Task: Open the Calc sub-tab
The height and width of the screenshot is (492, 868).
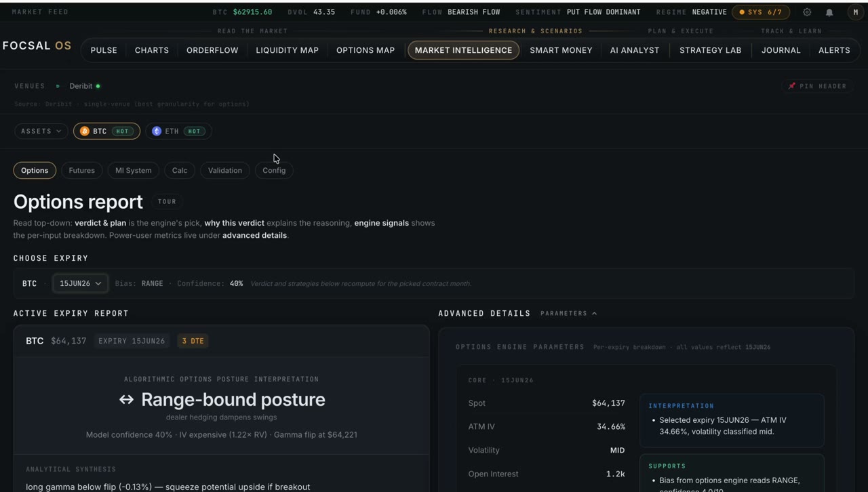Action: point(180,170)
